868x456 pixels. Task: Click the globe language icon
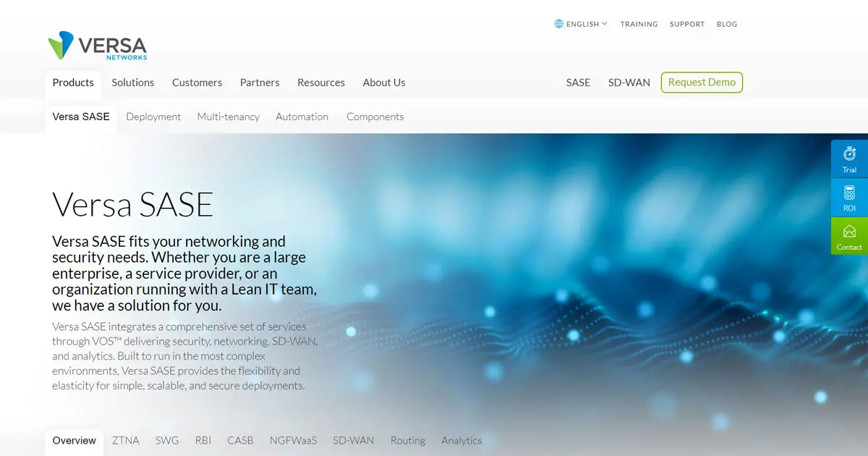point(558,24)
